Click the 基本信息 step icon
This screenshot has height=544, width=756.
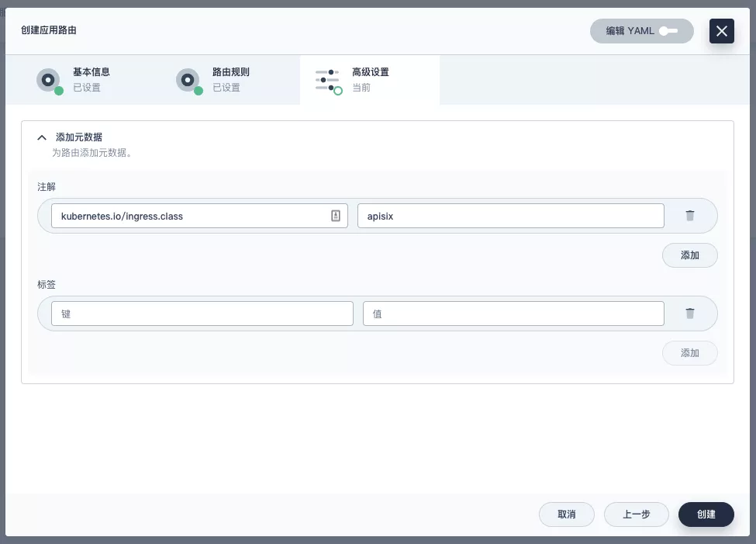point(49,81)
